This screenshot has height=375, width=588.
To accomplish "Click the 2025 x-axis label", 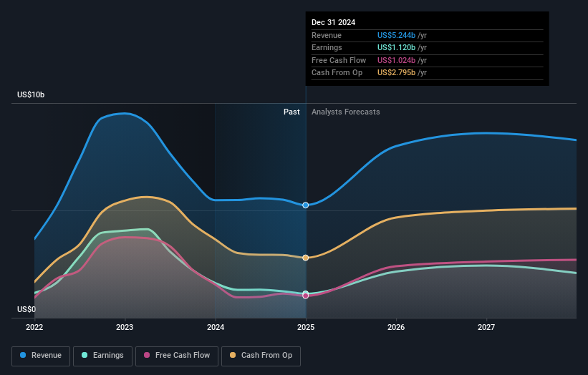I will pyautogui.click(x=306, y=328).
